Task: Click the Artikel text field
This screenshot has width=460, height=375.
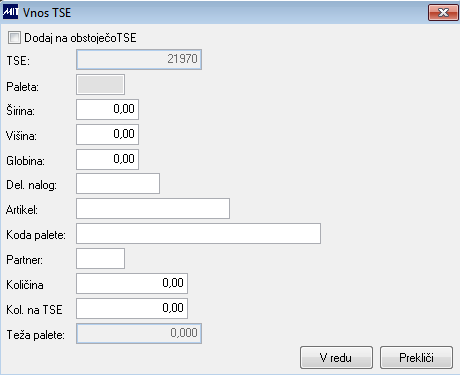Action: pos(153,208)
